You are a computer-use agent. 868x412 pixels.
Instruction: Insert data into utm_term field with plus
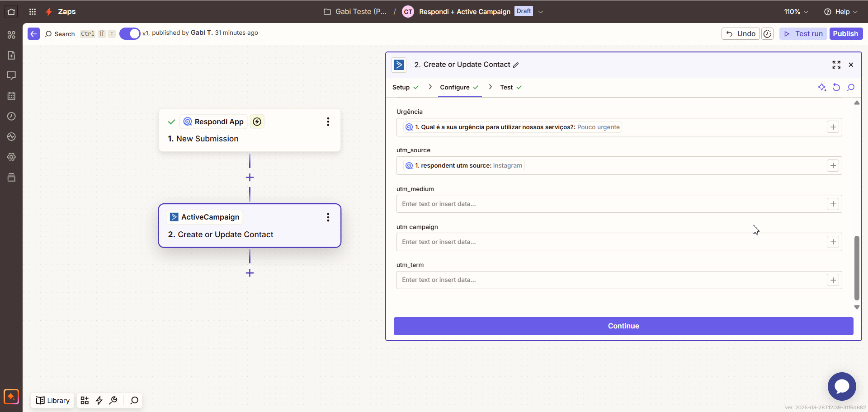tap(833, 280)
